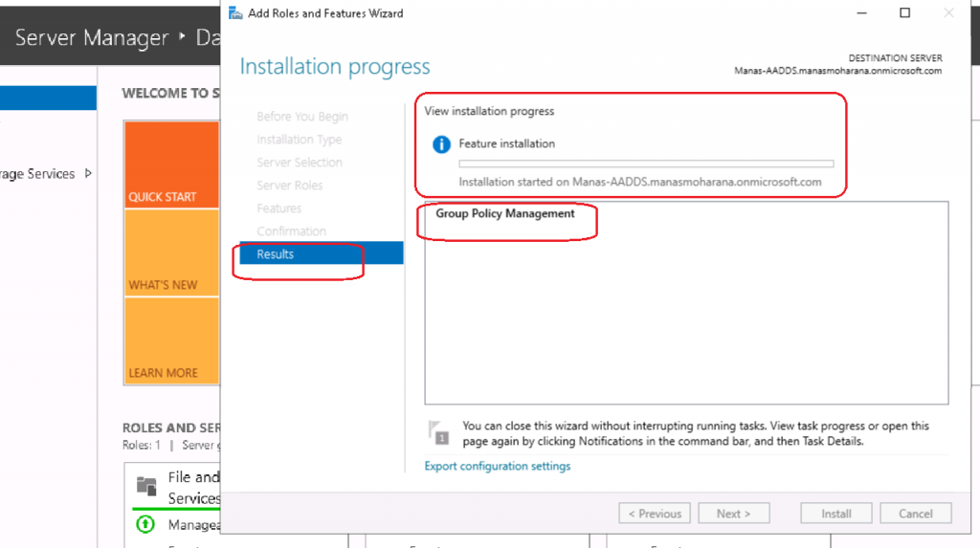Select the Results step in wizard

coord(276,254)
